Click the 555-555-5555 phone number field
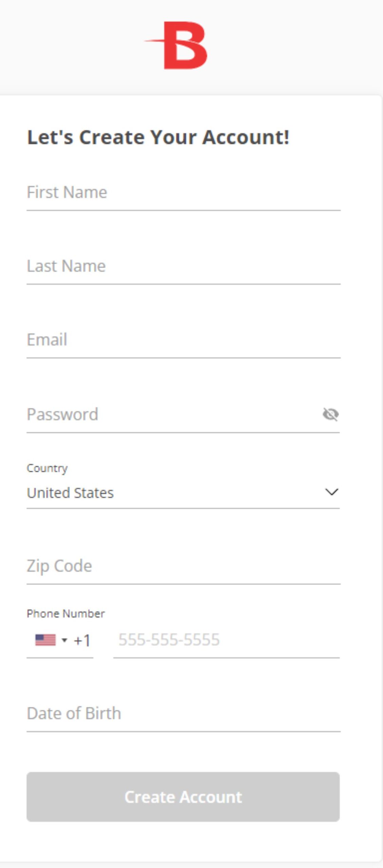The width and height of the screenshot is (383, 868). coord(226,640)
